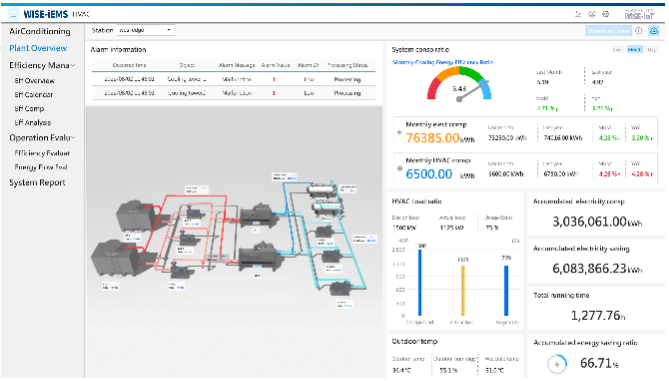Click the horizontal tanks in 3D model
669x381 pixels.
pos(324,199)
